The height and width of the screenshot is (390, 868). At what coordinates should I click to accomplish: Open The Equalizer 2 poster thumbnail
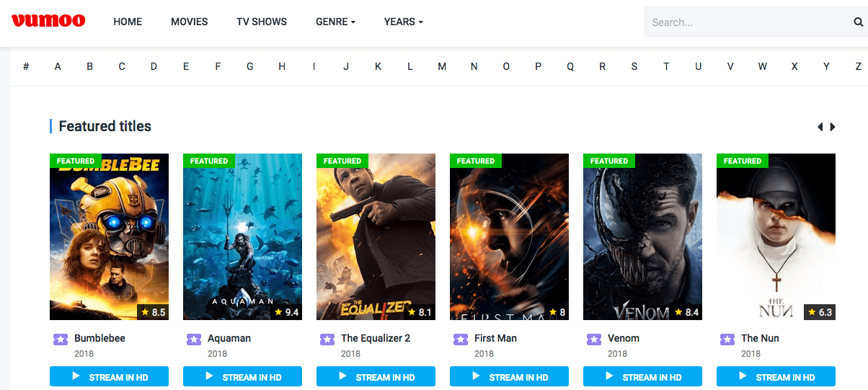point(376,236)
